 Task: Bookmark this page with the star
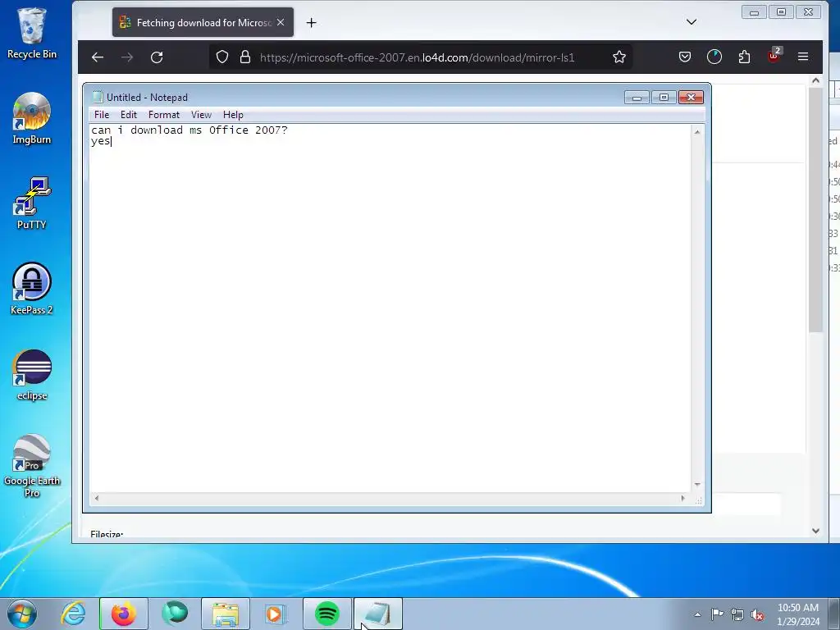tap(619, 57)
